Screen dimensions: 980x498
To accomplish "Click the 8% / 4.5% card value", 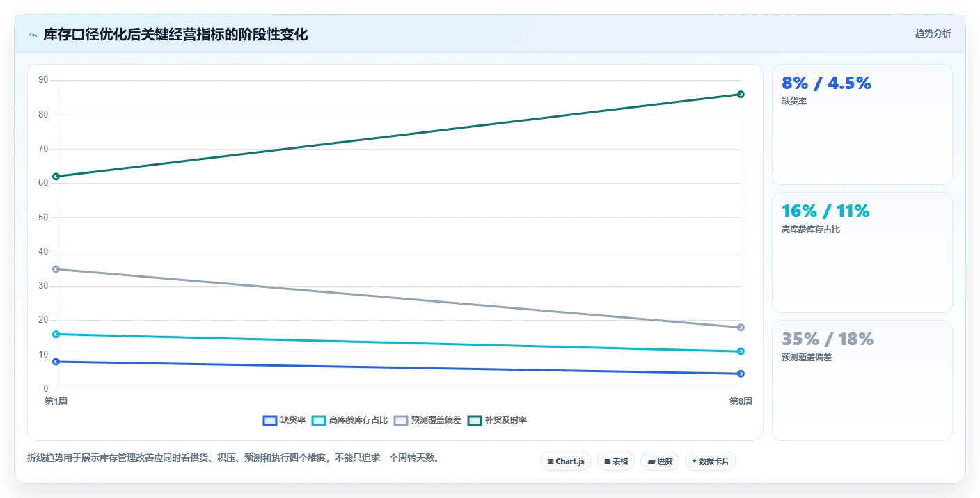I will pos(826,83).
